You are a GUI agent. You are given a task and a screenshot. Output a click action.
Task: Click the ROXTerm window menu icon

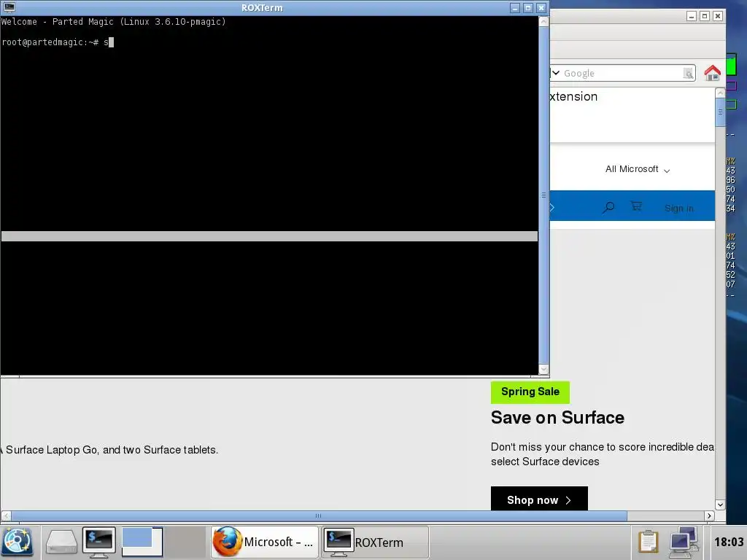(x=9, y=7)
